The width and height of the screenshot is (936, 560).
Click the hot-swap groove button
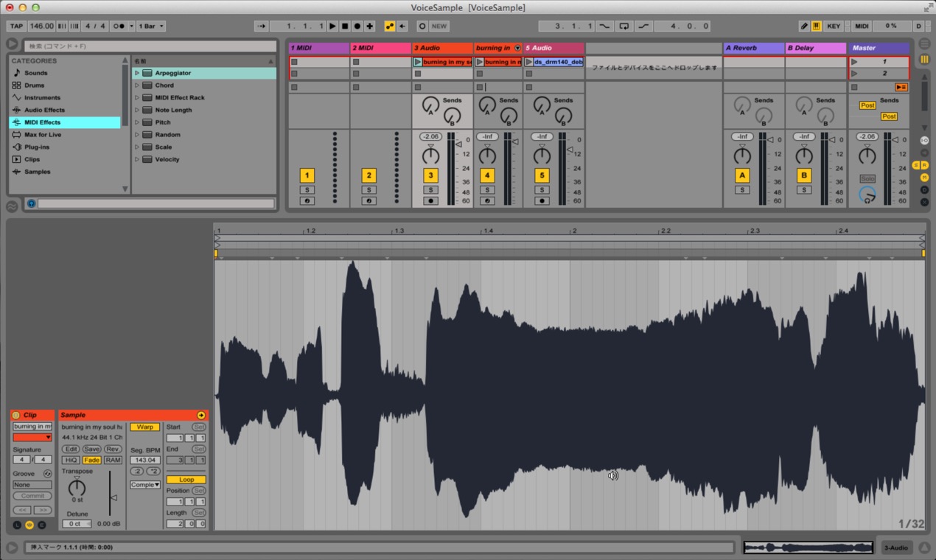click(x=48, y=474)
